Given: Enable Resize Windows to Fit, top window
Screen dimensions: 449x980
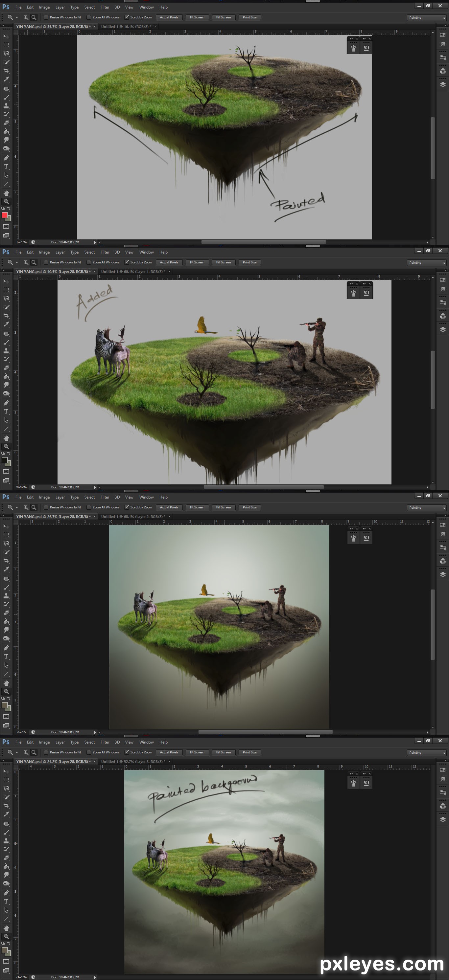Looking at the screenshot, I should click(x=46, y=17).
